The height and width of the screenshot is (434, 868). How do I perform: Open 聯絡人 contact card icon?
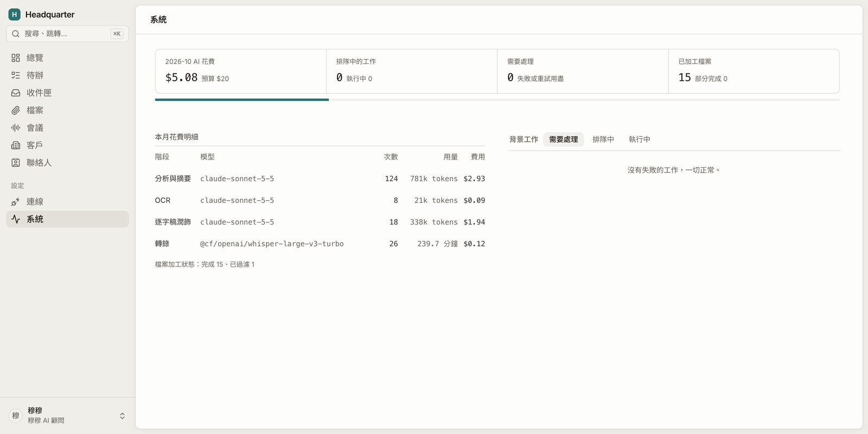tap(16, 163)
